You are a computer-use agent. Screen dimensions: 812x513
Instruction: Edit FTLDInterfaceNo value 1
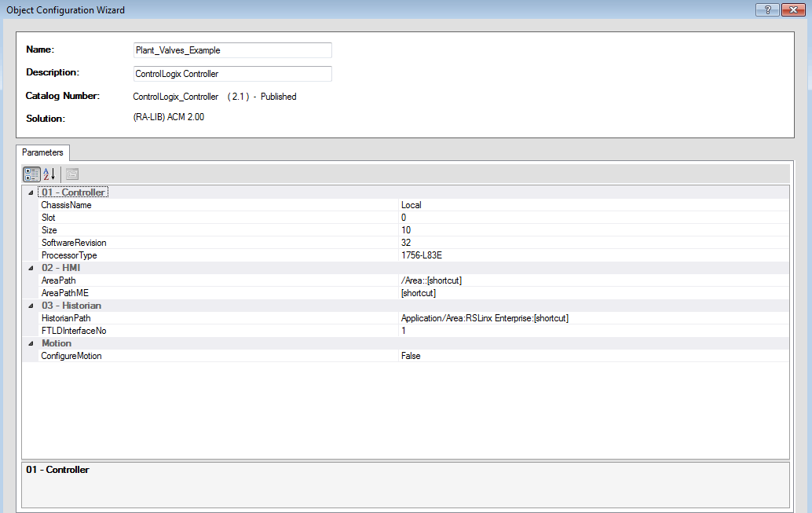coord(594,331)
